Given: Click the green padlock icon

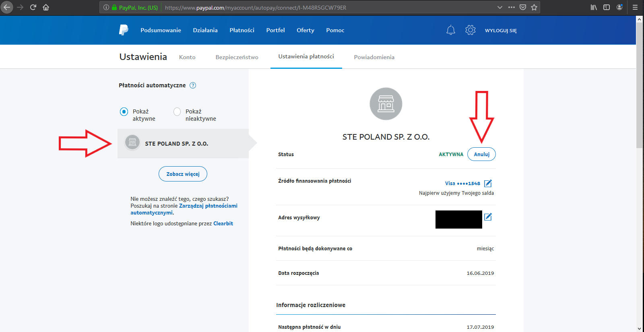Looking at the screenshot, I should pos(114,7).
